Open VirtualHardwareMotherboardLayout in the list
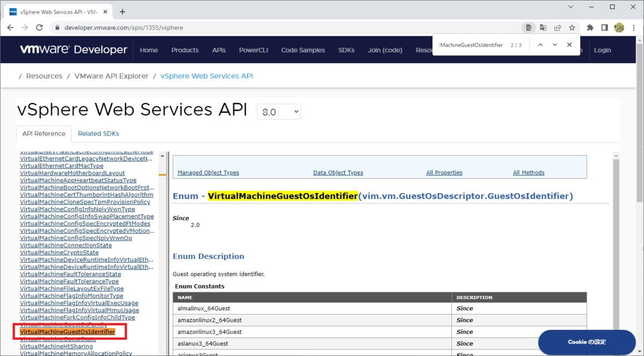Image resolution: width=644 pixels, height=356 pixels. (72, 173)
